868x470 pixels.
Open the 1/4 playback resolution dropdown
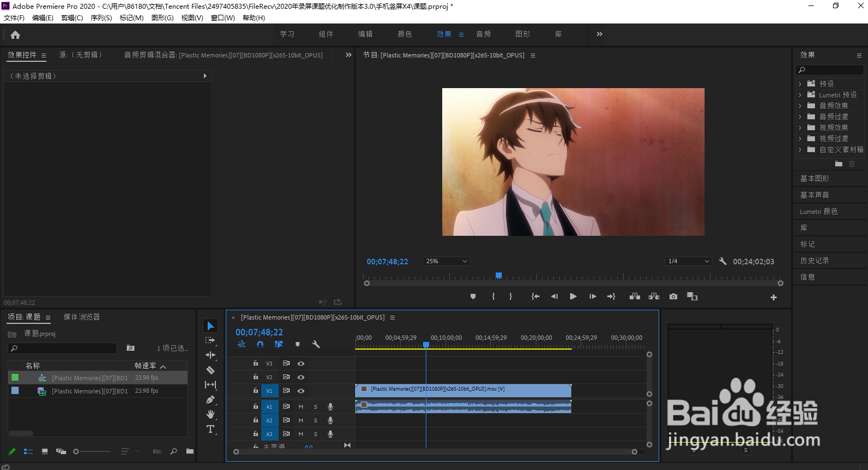[688, 262]
